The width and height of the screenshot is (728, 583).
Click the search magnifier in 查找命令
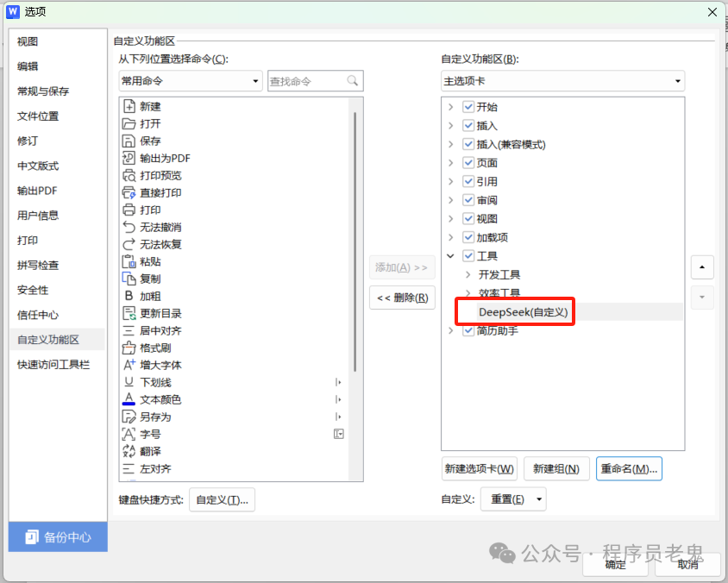click(x=353, y=81)
